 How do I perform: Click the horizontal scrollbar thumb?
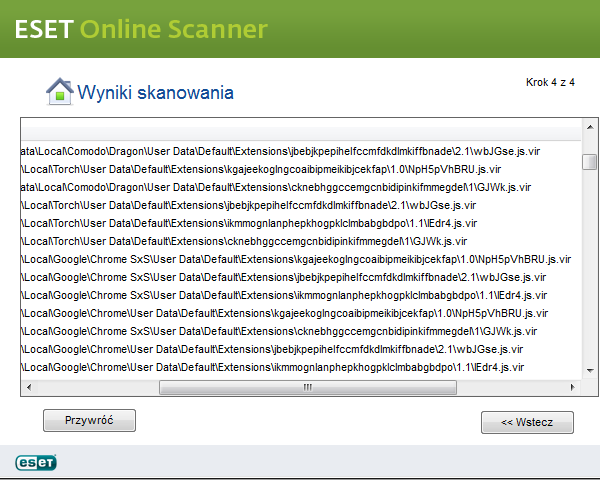coord(308,387)
